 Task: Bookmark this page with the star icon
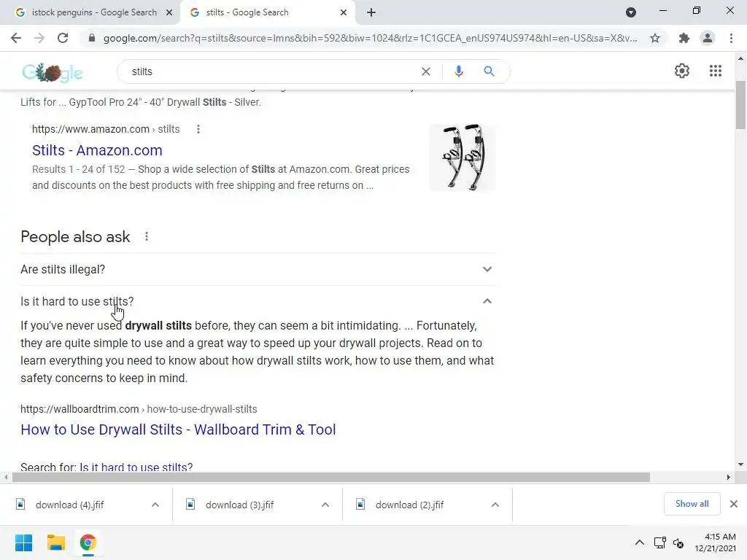[655, 38]
